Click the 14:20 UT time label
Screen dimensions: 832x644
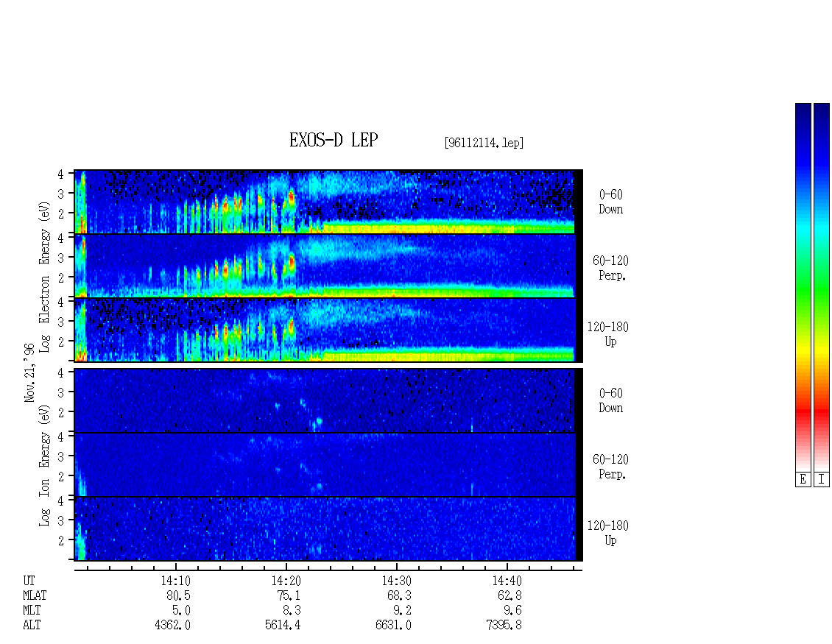point(286,581)
